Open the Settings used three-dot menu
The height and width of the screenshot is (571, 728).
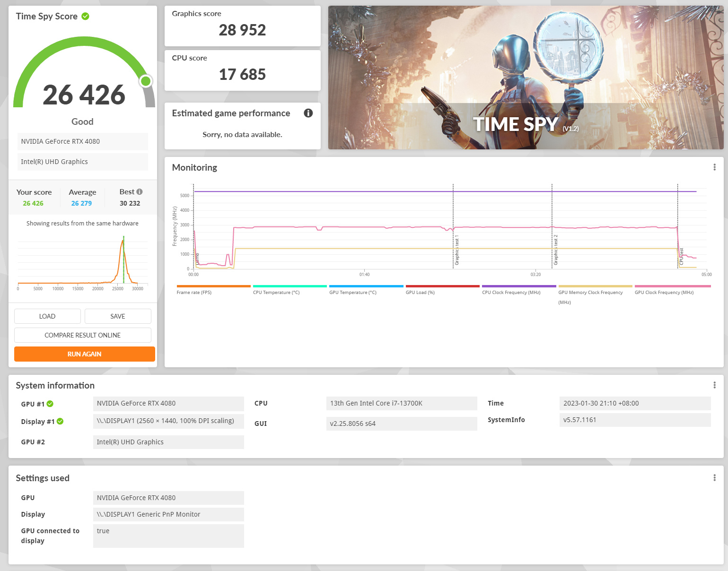pos(714,478)
